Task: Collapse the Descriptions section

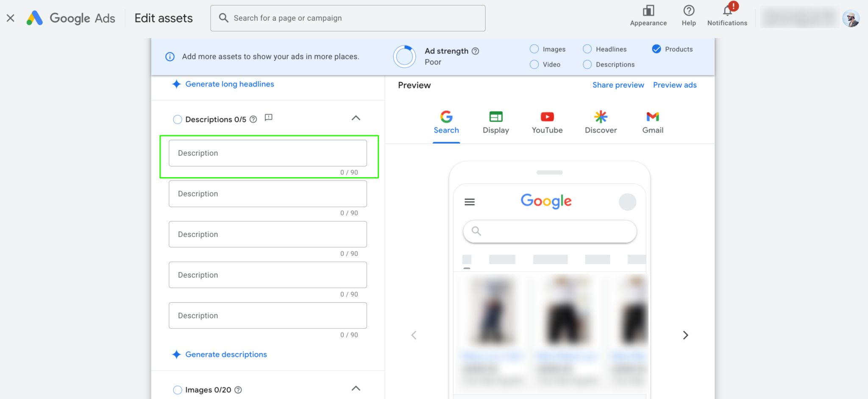Action: [356, 118]
